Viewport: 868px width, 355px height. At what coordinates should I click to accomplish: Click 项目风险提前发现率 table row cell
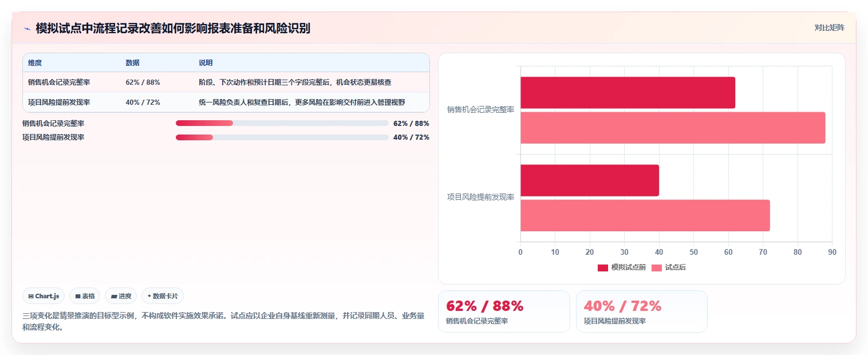pos(59,102)
